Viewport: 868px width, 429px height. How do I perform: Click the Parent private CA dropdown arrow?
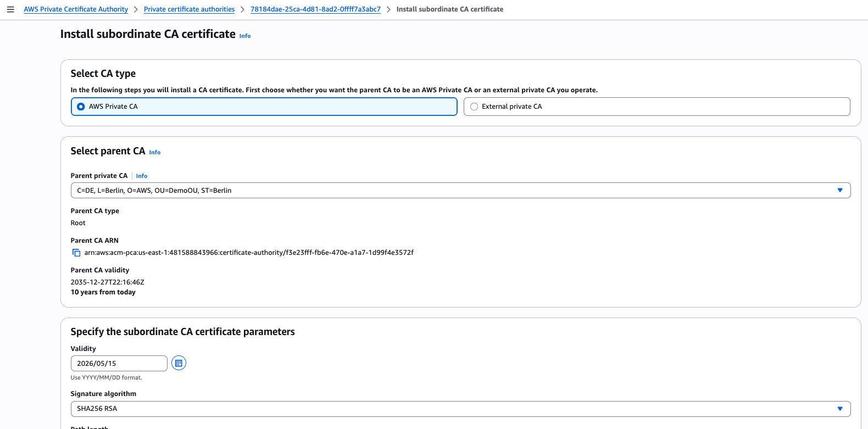839,191
